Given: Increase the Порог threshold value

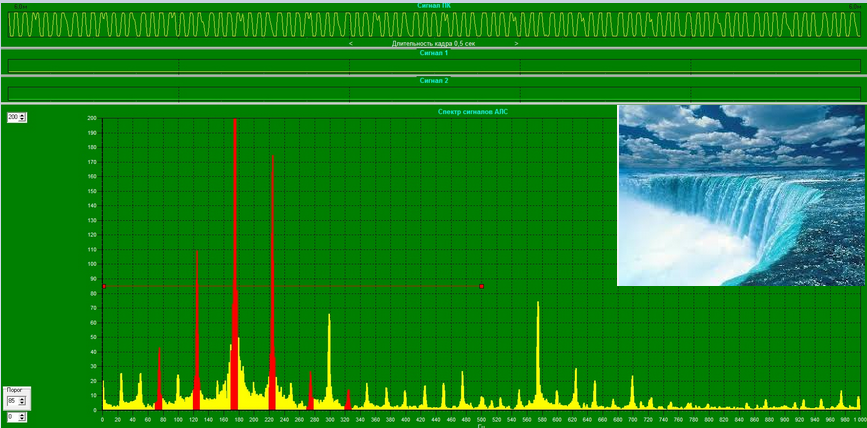Looking at the screenshot, I should click(23, 398).
